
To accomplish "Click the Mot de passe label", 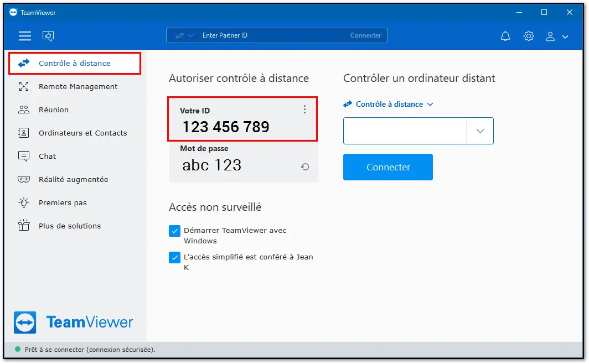I will click(204, 149).
